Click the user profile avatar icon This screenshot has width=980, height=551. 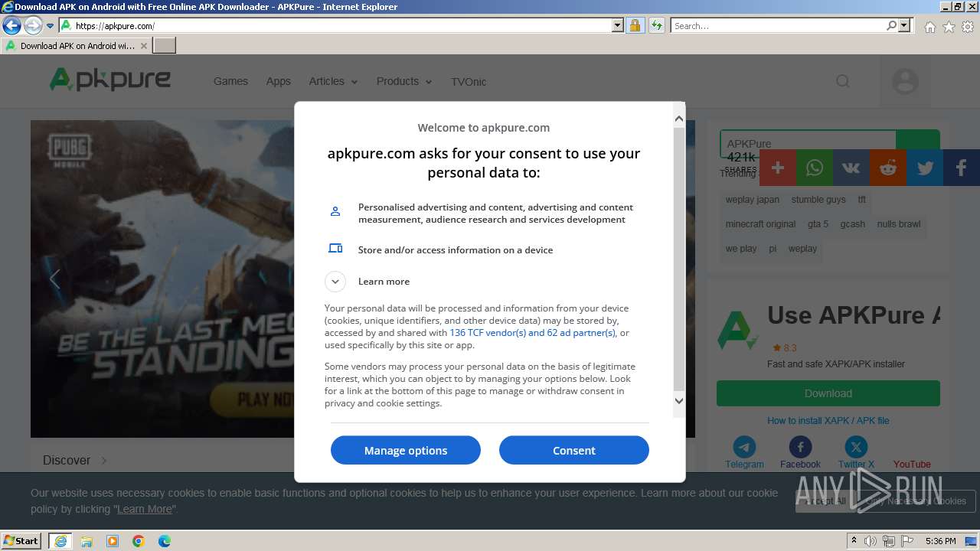905,81
